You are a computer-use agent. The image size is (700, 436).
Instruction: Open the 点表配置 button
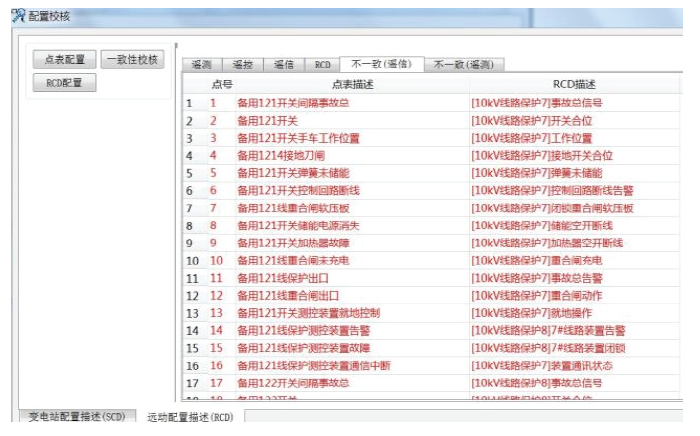tap(64, 59)
